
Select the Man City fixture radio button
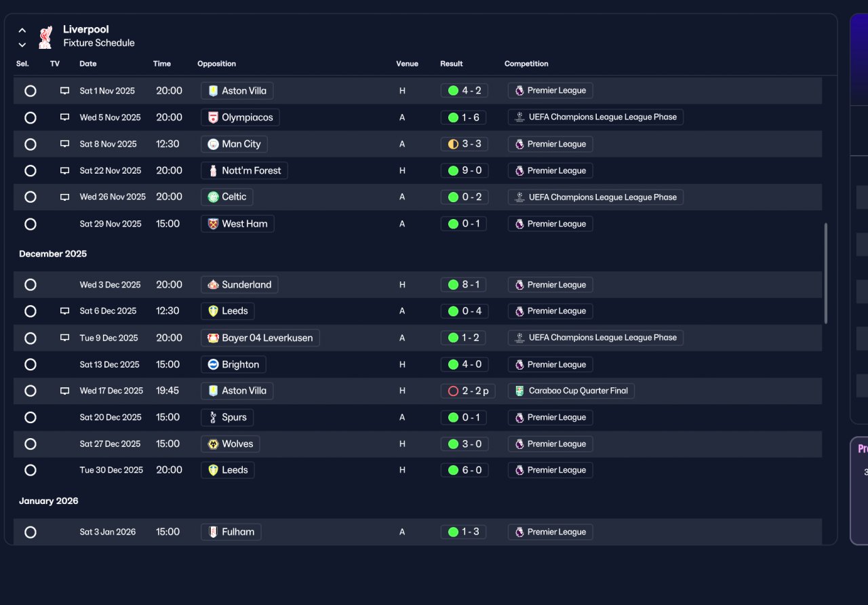(x=31, y=144)
